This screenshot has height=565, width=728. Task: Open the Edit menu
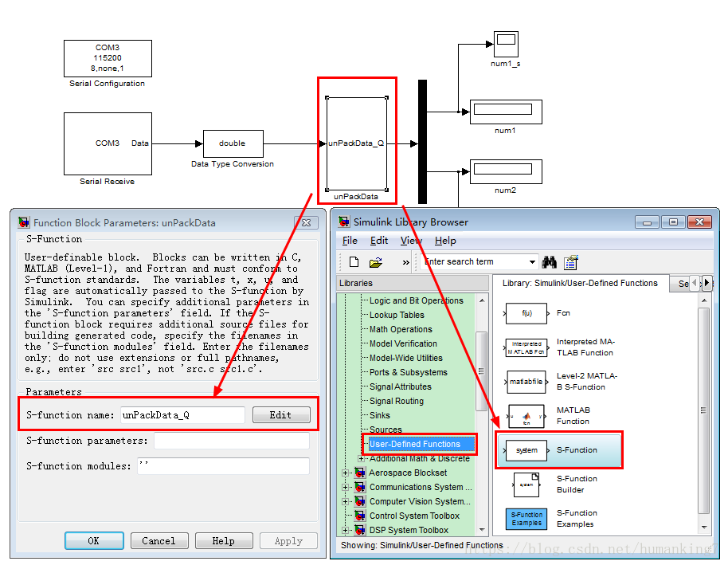(x=379, y=241)
